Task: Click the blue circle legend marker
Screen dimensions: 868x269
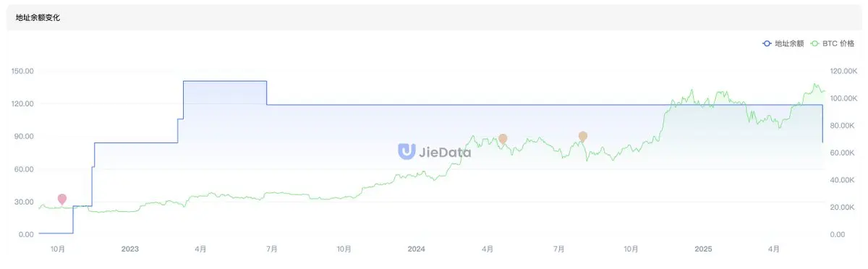Action: tap(767, 43)
